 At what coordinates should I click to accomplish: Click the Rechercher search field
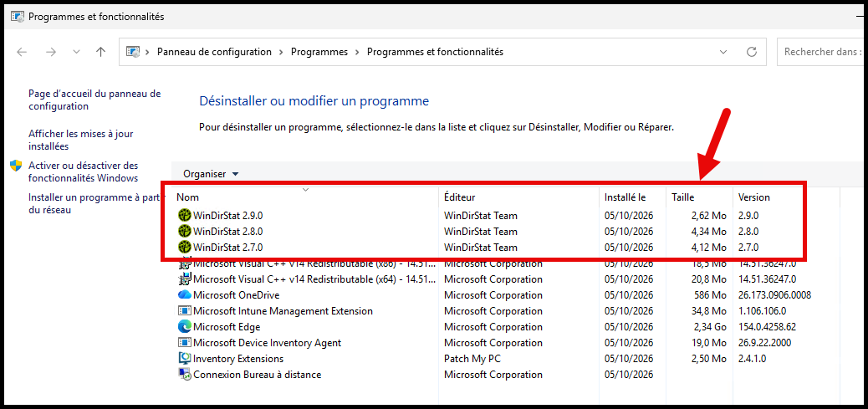822,52
